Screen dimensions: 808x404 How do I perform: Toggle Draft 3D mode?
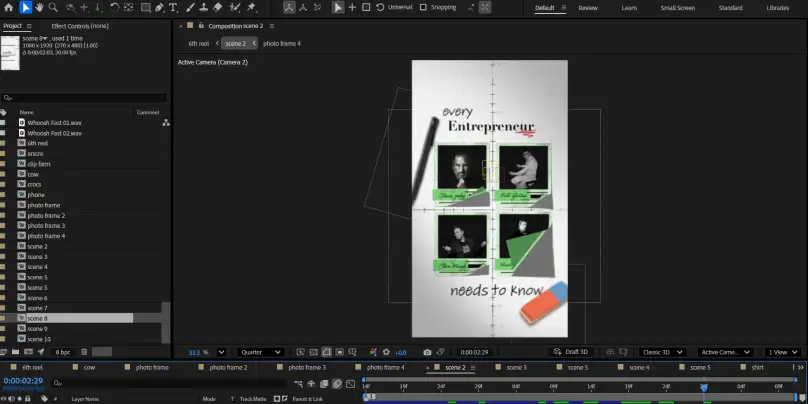pyautogui.click(x=571, y=352)
